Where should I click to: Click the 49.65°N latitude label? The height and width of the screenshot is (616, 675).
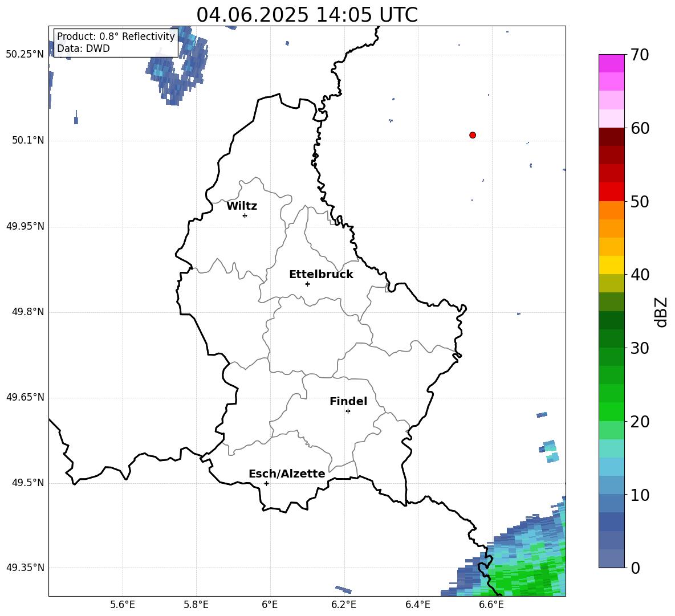[x=25, y=397]
